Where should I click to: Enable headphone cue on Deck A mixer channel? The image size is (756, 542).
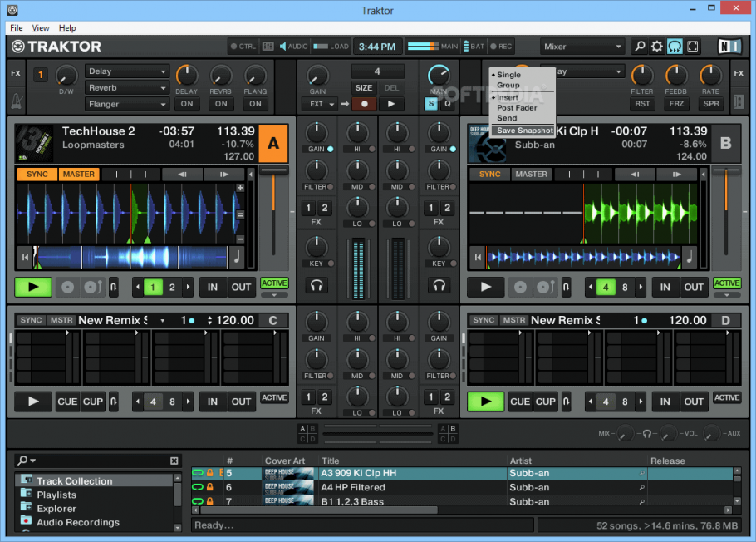tap(317, 286)
